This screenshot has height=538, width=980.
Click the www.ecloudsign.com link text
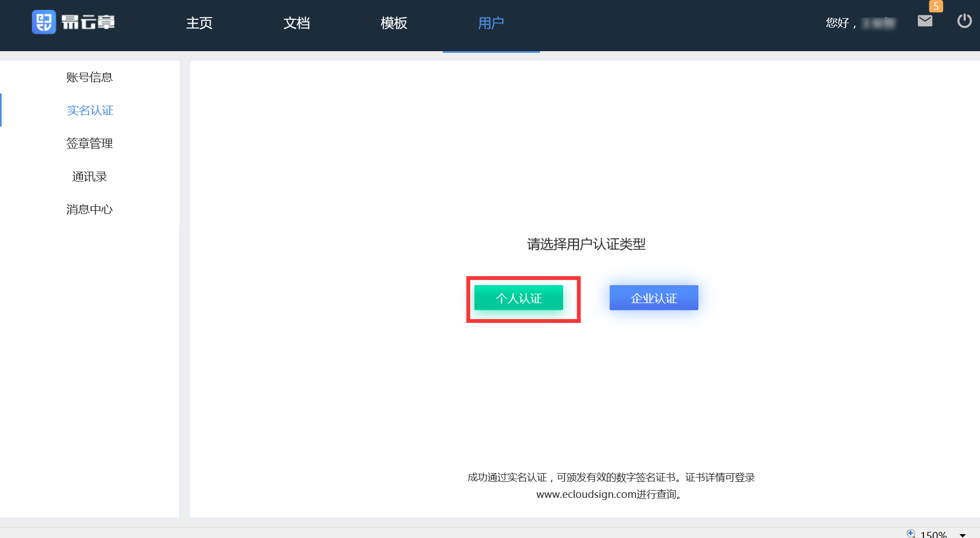[x=586, y=495]
